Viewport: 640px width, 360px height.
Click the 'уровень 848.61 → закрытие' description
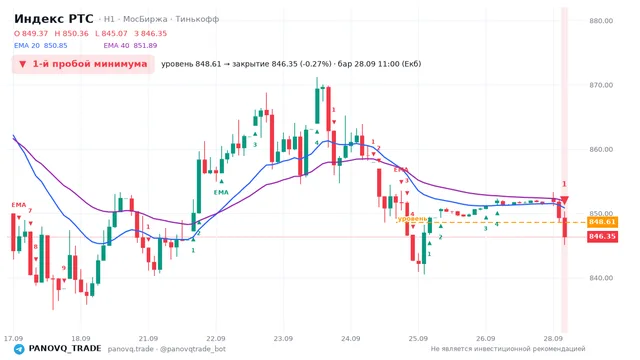coord(291,64)
